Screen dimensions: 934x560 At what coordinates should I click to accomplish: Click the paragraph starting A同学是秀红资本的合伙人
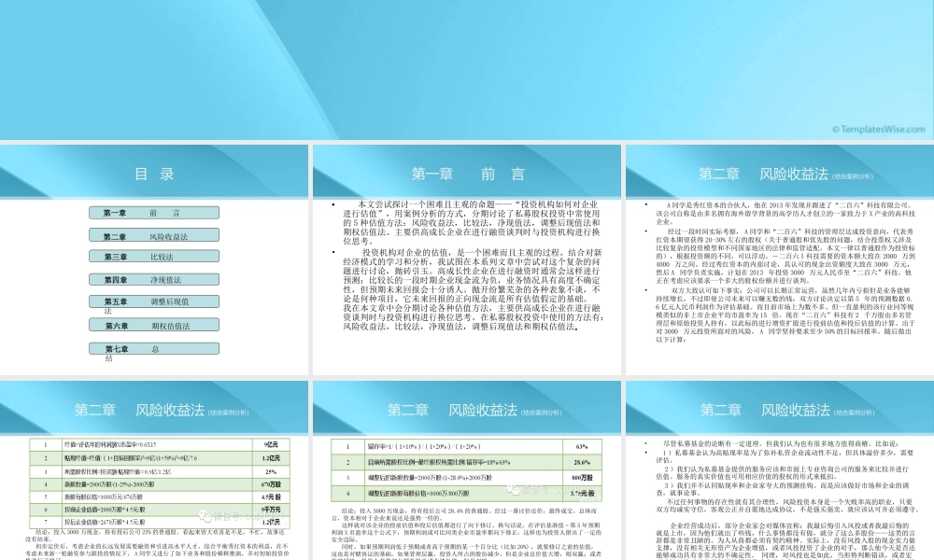tap(785, 213)
